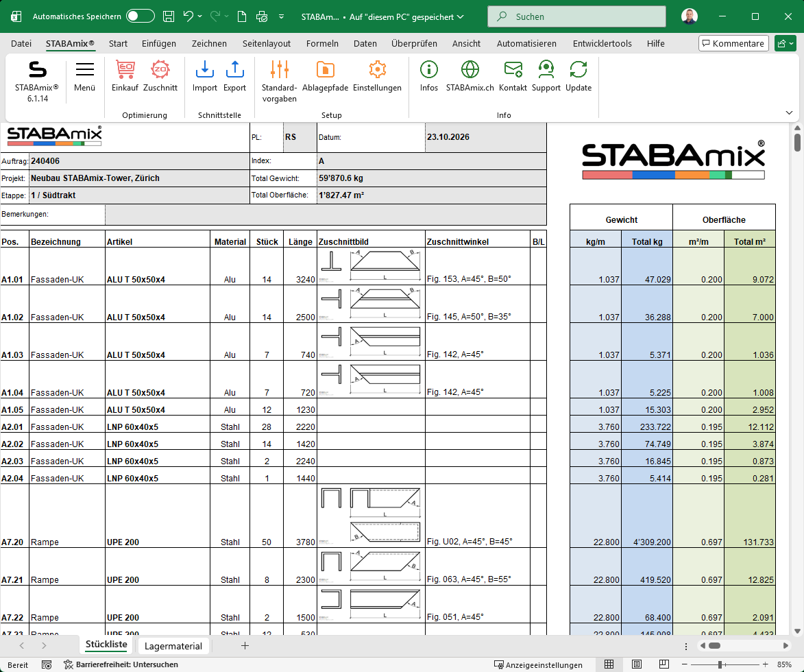The image size is (804, 672).
Task: Open Ablagepfade folder settings
Action: [325, 76]
